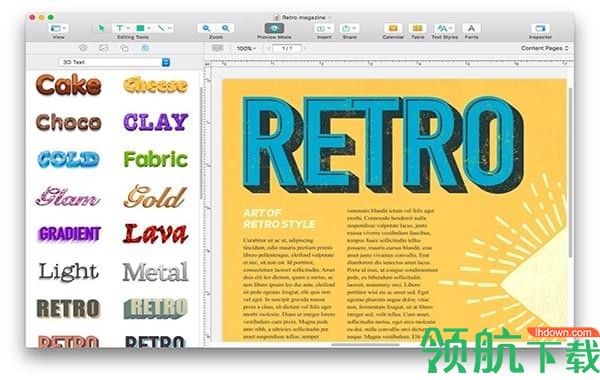Toggle Preview Mode
The width and height of the screenshot is (600, 380).
pyautogui.click(x=274, y=28)
